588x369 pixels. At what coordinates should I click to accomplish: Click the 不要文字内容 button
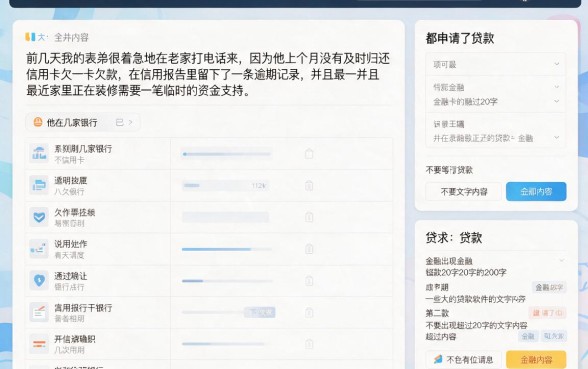point(464,192)
